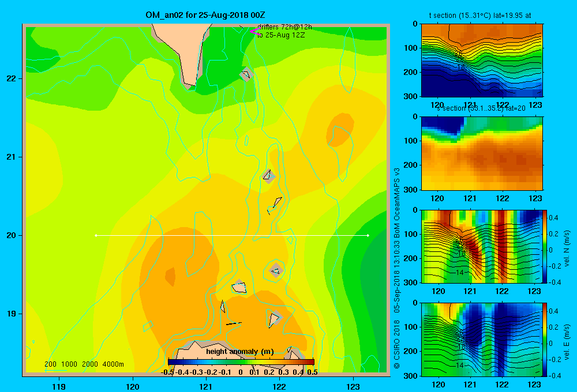Click longitude label '123' below main map
Viewport: 577px width, 392px height.
[x=353, y=386]
